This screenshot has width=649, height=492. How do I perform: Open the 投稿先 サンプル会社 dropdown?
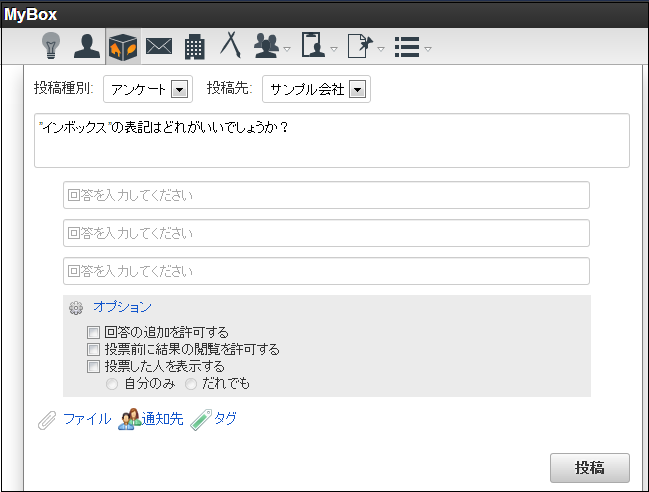(x=316, y=89)
